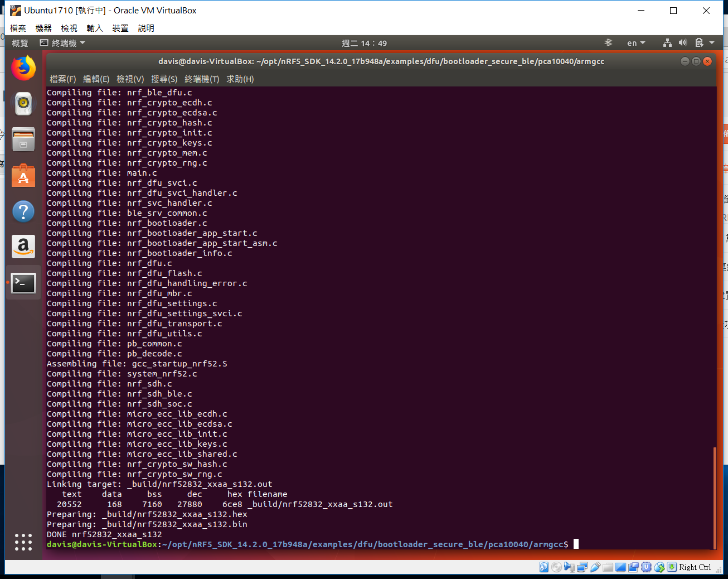The height and width of the screenshot is (579, 728).
Task: Open the 終端機 dropdown in the top panel
Action: click(62, 43)
